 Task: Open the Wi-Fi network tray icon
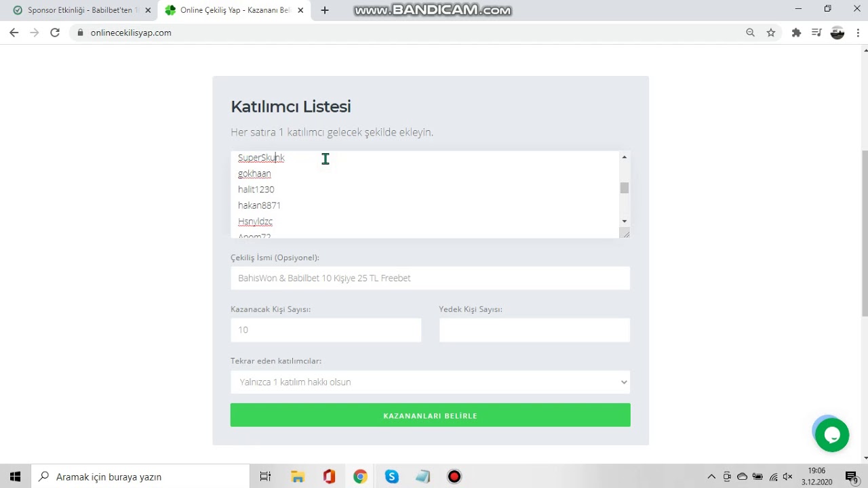pos(773,476)
